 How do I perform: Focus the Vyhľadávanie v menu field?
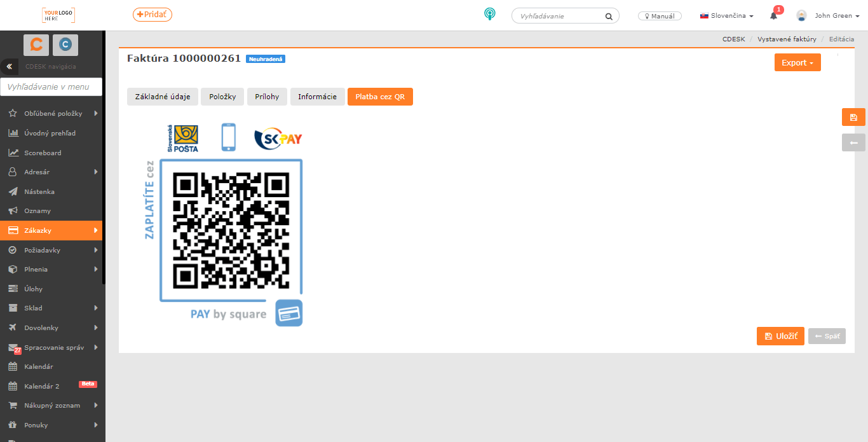point(51,86)
